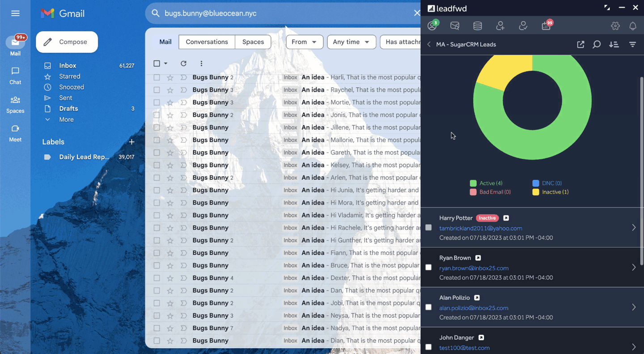Go back from MA - SugarCRM Leads

click(x=429, y=44)
